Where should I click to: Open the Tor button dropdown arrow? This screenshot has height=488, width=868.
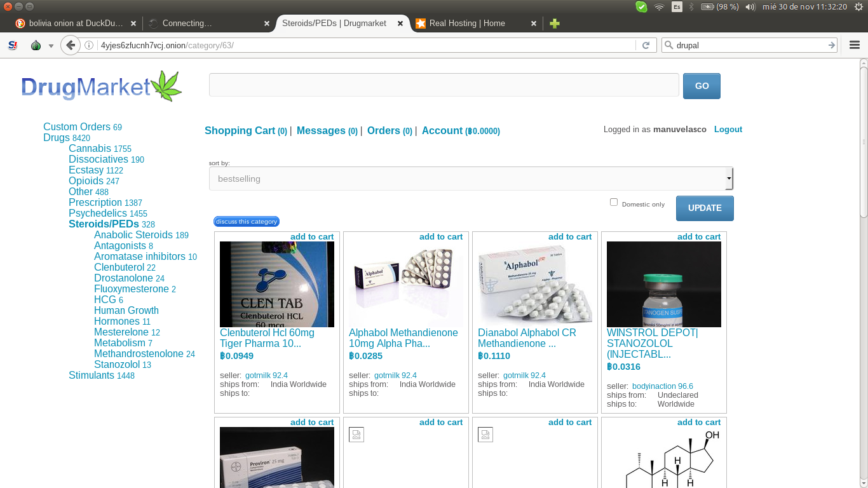[x=51, y=46]
